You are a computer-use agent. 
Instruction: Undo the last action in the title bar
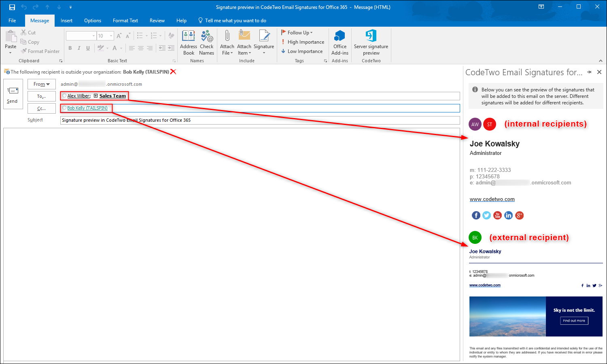24,7
